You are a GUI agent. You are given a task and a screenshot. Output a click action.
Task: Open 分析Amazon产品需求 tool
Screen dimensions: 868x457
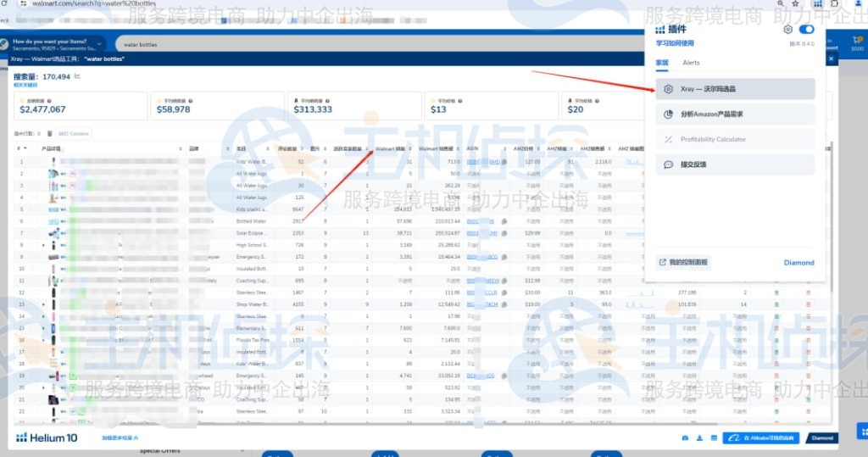click(x=735, y=114)
